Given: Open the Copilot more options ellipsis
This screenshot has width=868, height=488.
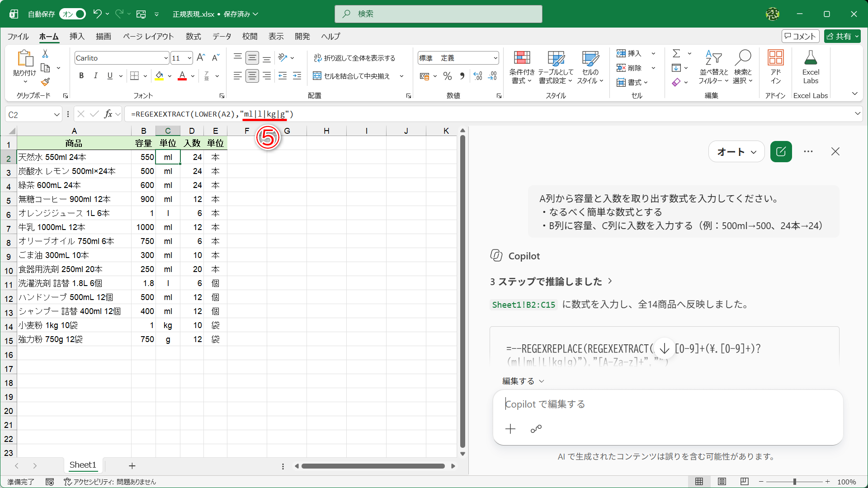Looking at the screenshot, I should 808,151.
